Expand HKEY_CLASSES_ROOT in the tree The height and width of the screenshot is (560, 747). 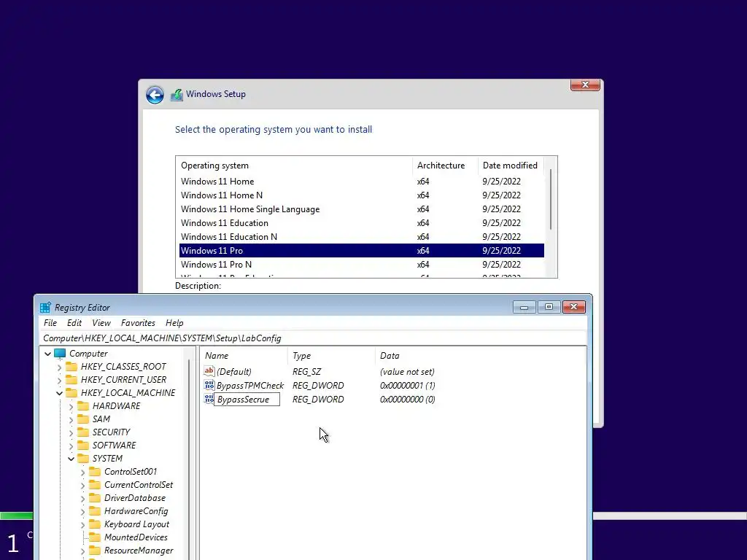click(x=60, y=367)
